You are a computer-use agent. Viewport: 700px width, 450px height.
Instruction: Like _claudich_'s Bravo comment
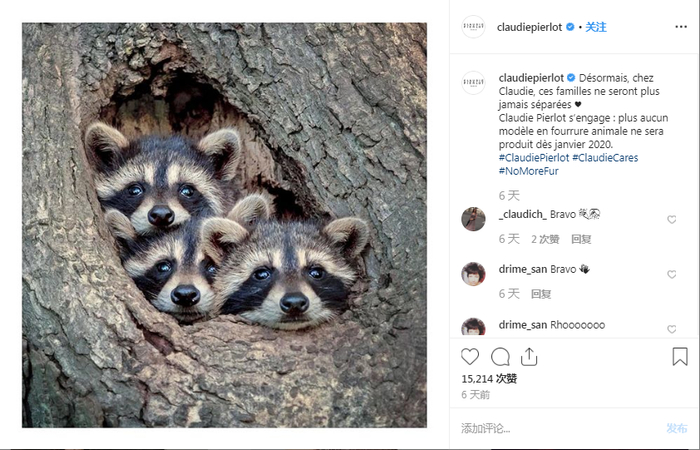[x=671, y=219]
